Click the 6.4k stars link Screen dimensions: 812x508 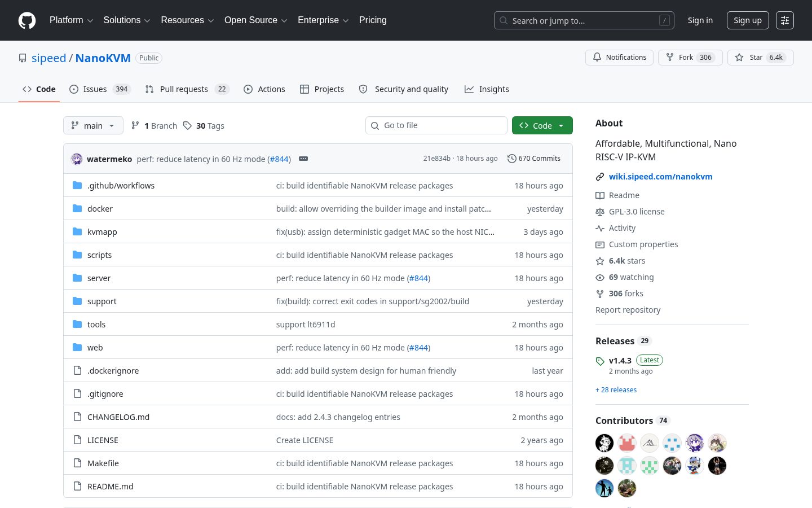[x=620, y=261]
